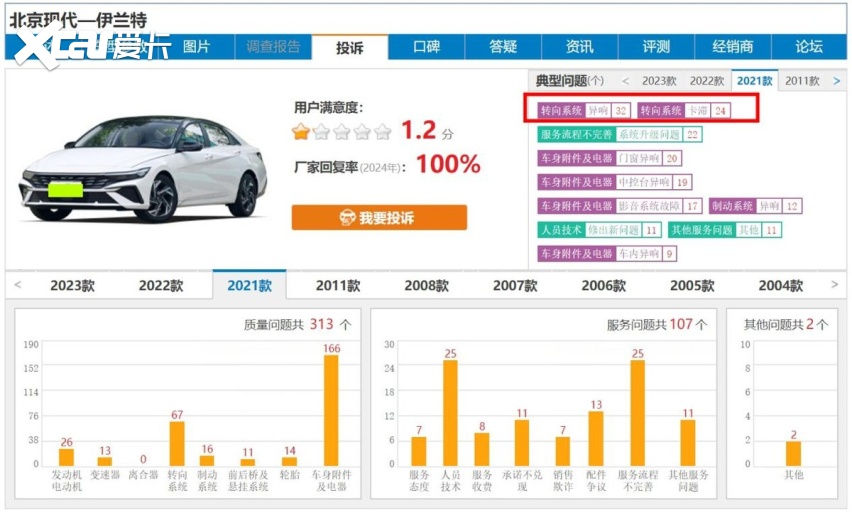Select 2021款 in 典型问题 panel
852x513 pixels.
click(x=755, y=80)
